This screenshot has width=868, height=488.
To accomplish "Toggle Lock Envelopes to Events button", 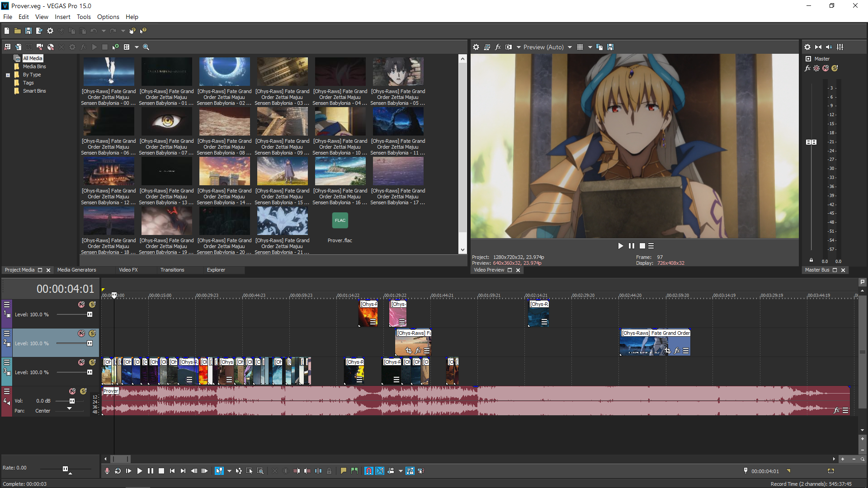I will point(410,471).
